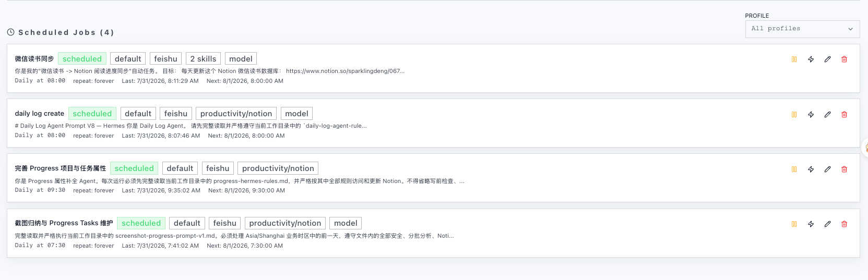This screenshot has height=280, width=868.
Task: Run 截图归纳与 Progress Tasks 维护 job now
Action: pyautogui.click(x=811, y=224)
